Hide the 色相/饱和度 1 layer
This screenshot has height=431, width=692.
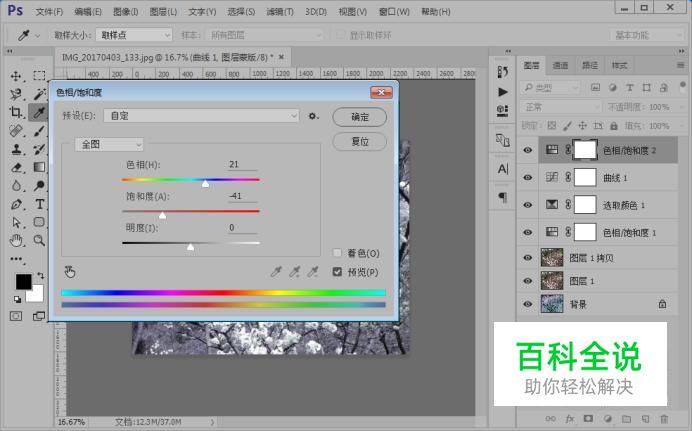click(527, 232)
